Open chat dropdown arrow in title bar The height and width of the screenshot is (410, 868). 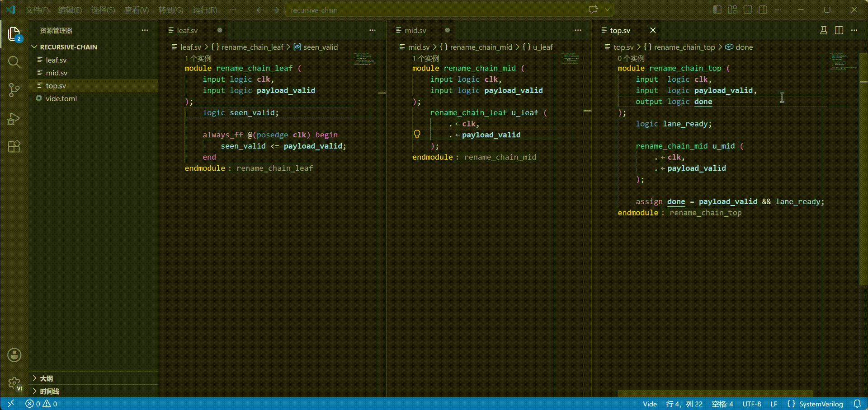click(x=607, y=9)
